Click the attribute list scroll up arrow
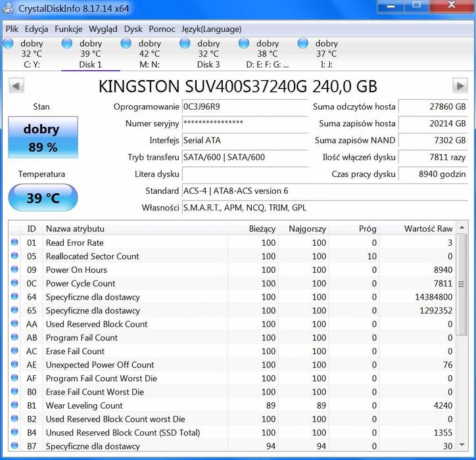 point(462,227)
